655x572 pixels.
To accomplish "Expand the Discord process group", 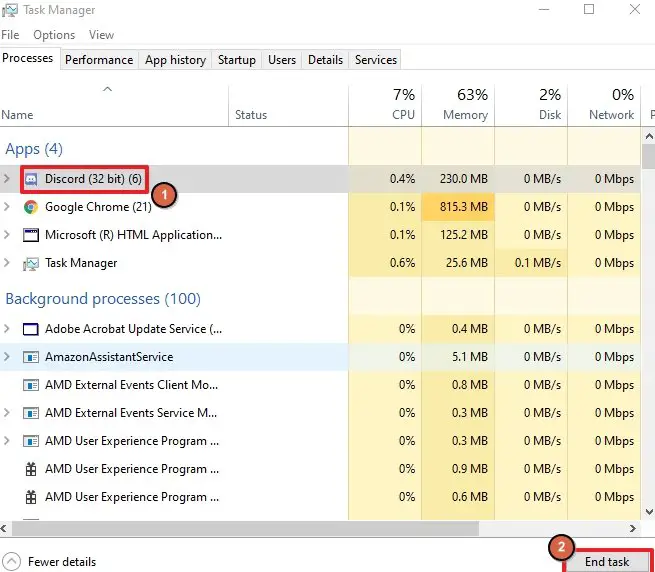I will 7,179.
